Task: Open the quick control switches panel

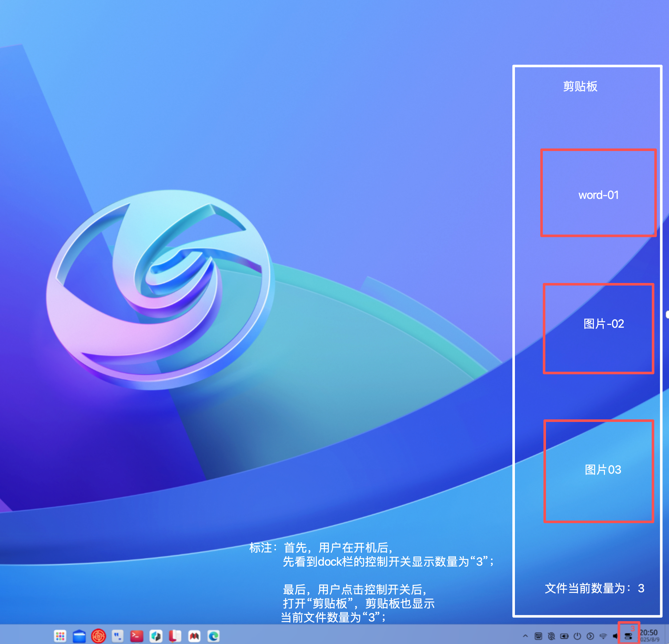Action: 628,636
